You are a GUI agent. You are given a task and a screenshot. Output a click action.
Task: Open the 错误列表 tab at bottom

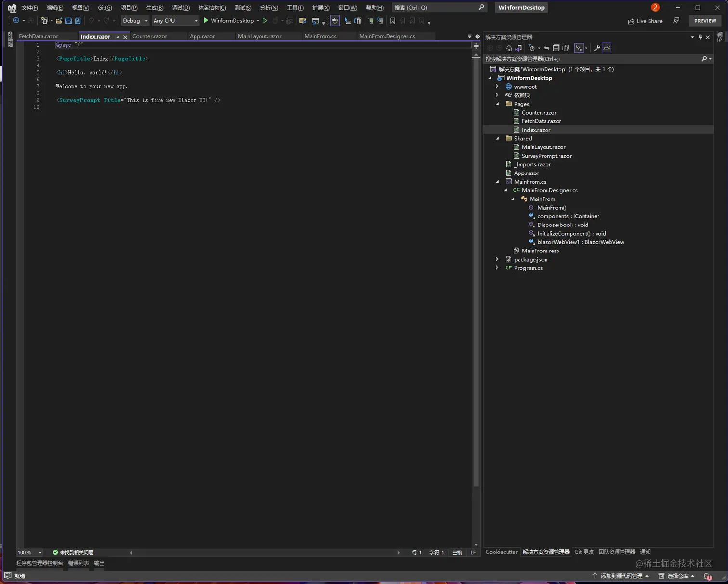tap(78, 563)
